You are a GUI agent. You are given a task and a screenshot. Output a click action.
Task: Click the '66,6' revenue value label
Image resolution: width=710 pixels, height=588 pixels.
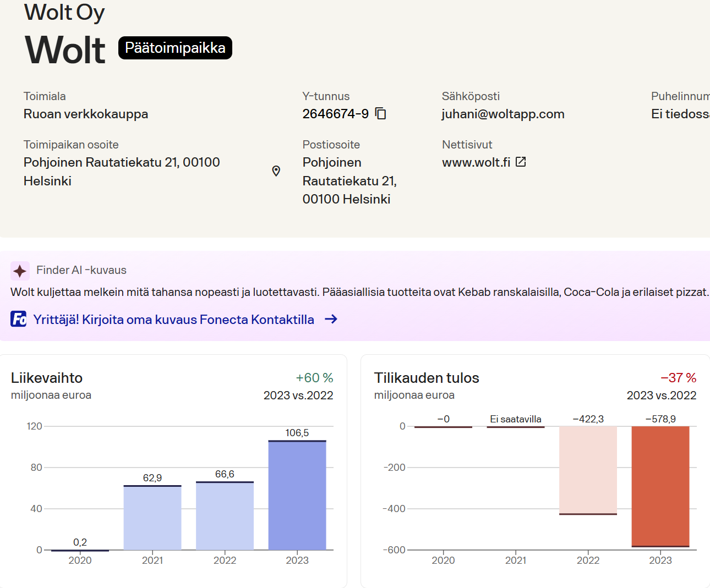tap(225, 474)
